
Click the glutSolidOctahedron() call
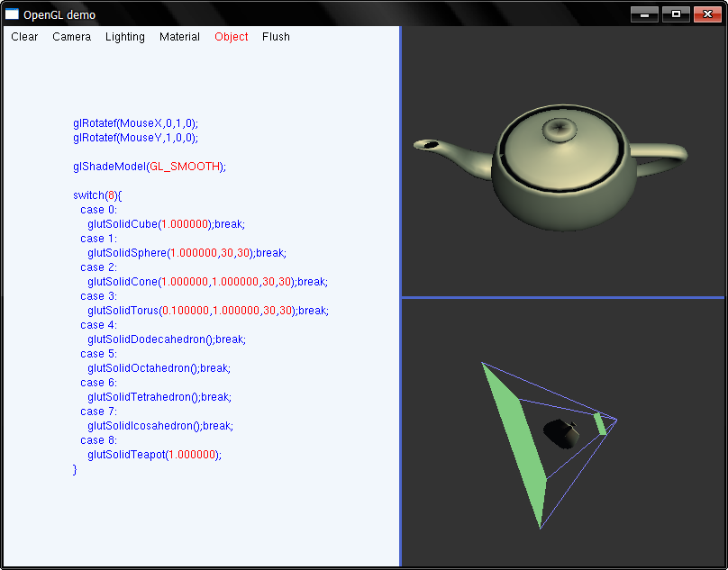point(143,368)
